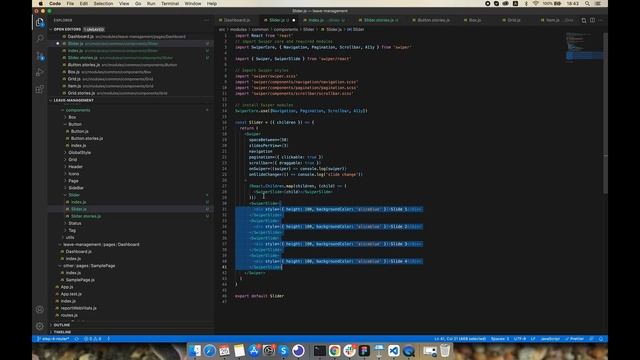Click the git branch indicator in status bar

[x=53, y=339]
